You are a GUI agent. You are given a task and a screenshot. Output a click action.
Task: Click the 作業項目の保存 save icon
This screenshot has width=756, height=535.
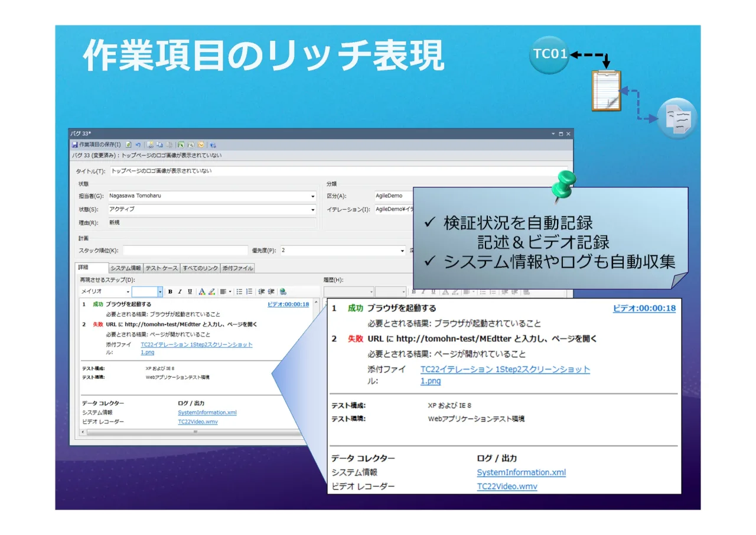75,145
